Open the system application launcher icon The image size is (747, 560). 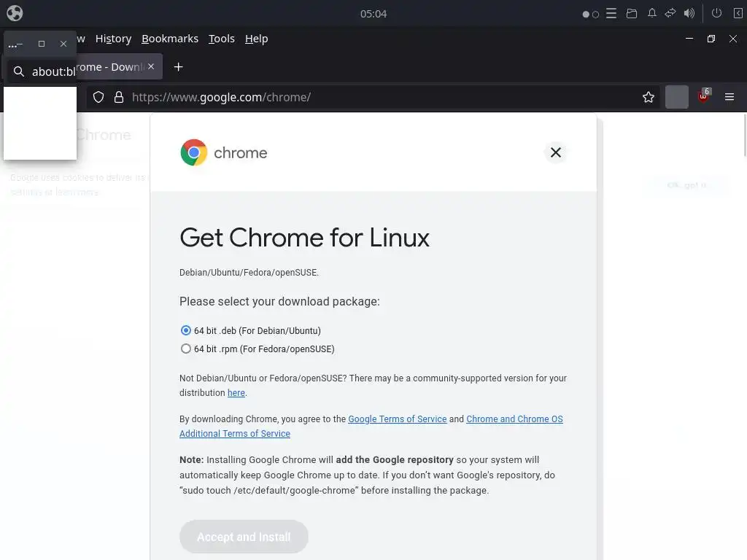tap(15, 13)
